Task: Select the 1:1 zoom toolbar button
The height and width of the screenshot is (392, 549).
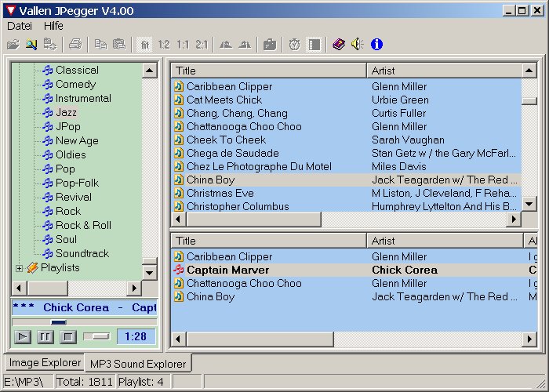Action: click(x=183, y=45)
